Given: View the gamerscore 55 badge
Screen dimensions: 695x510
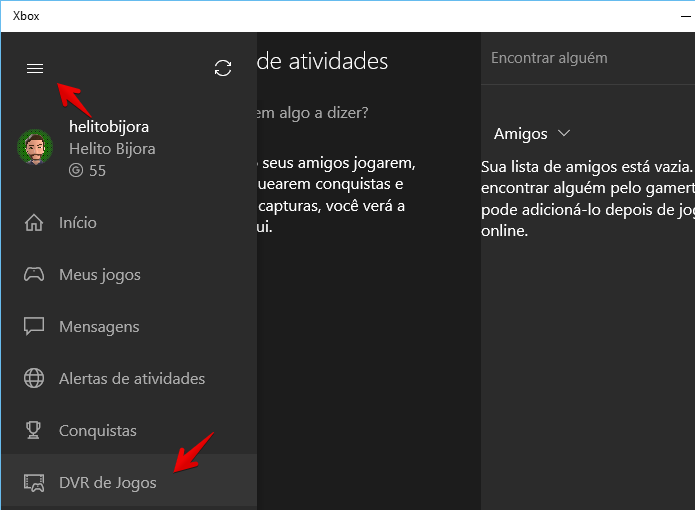Looking at the screenshot, I should (x=87, y=171).
